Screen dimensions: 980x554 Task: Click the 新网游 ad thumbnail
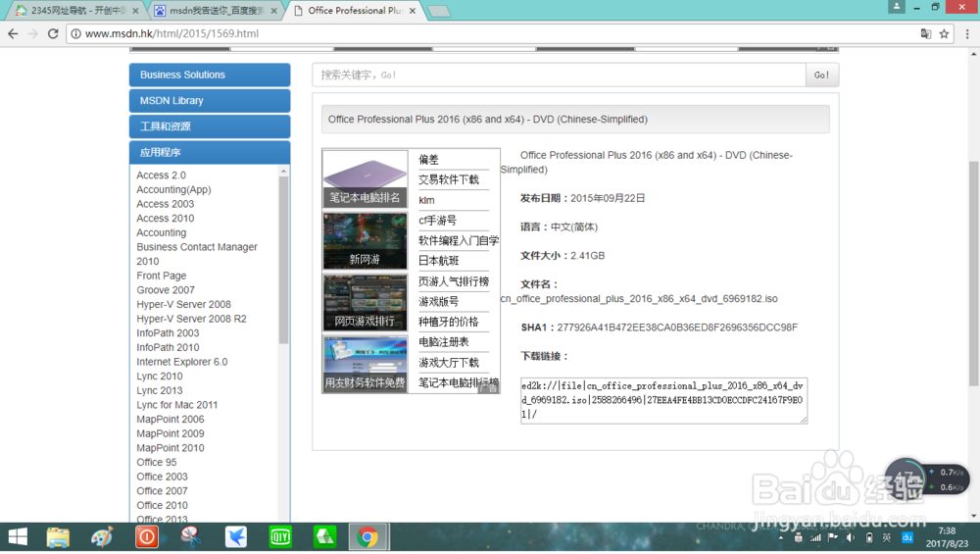(365, 241)
